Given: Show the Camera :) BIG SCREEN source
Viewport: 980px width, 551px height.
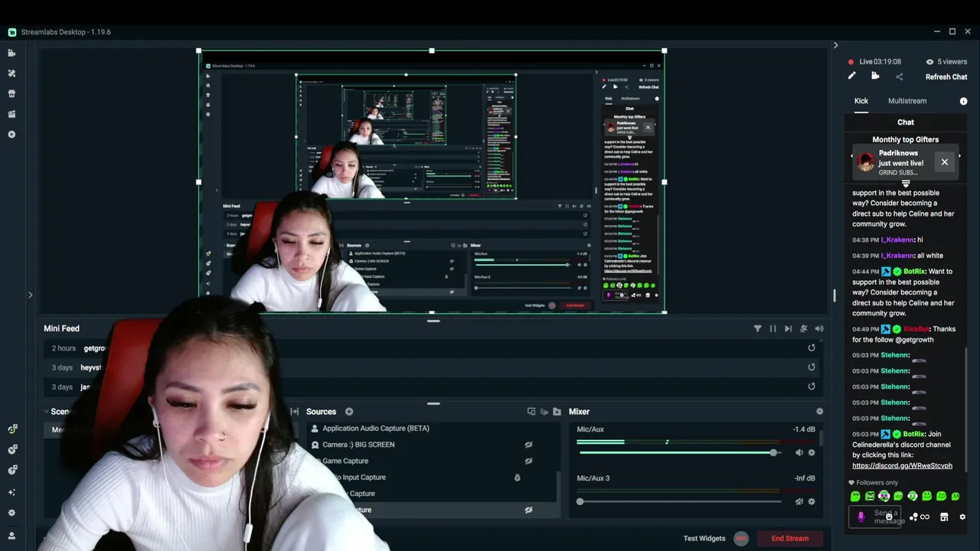Looking at the screenshot, I should 528,445.
